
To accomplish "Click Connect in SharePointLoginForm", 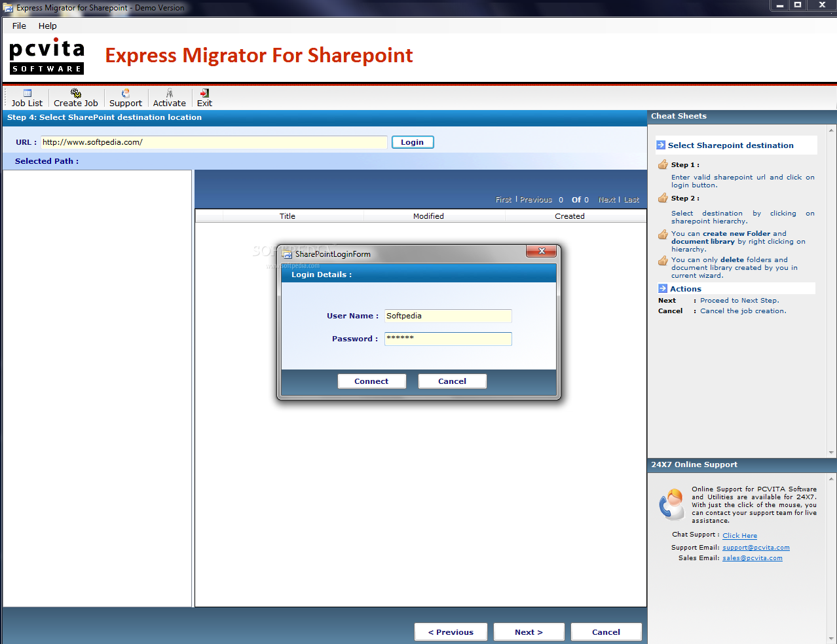I will point(371,381).
